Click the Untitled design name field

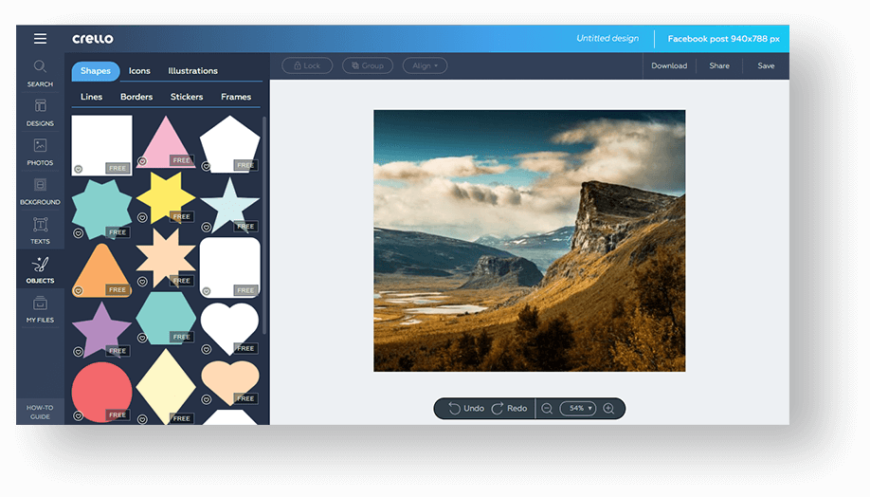607,39
